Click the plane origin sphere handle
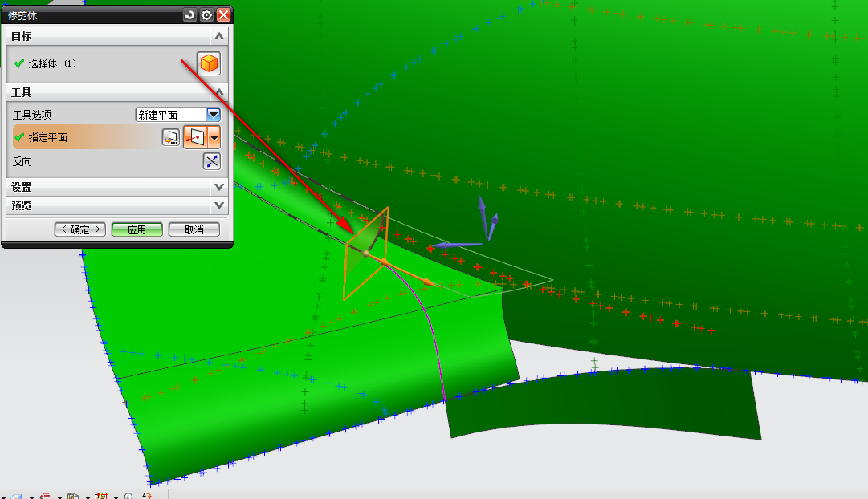The width and height of the screenshot is (868, 499). coord(366,254)
